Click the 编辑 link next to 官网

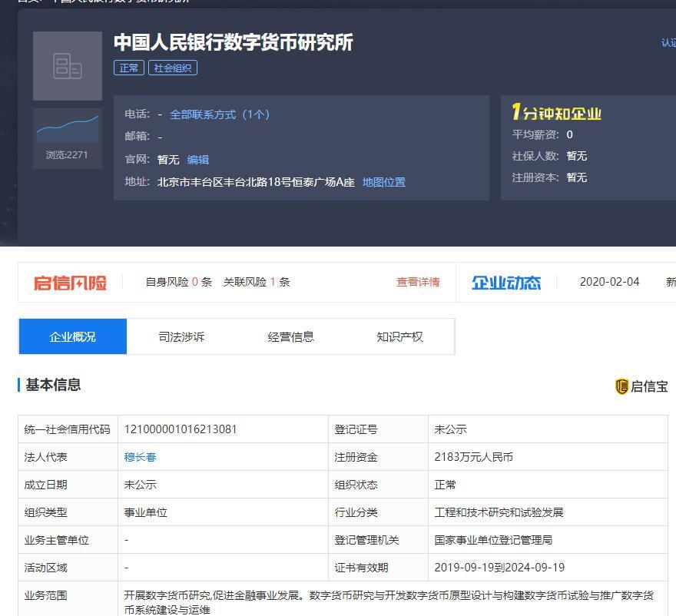coord(198,160)
